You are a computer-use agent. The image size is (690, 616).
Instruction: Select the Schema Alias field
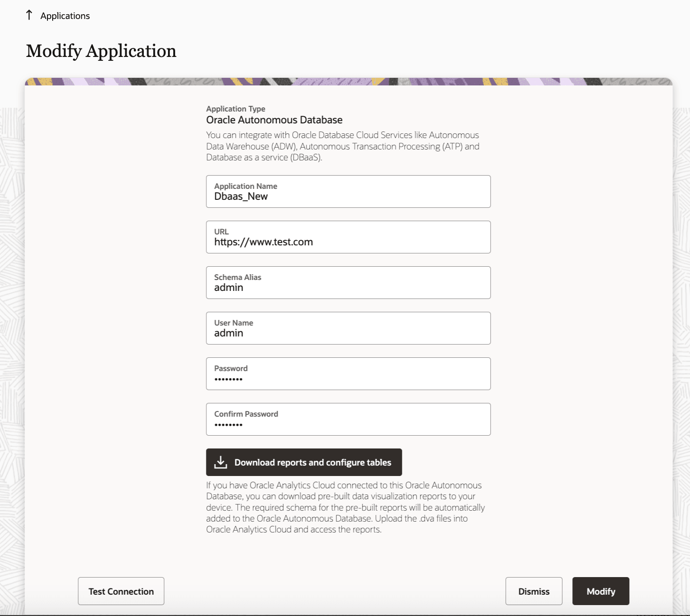348,283
